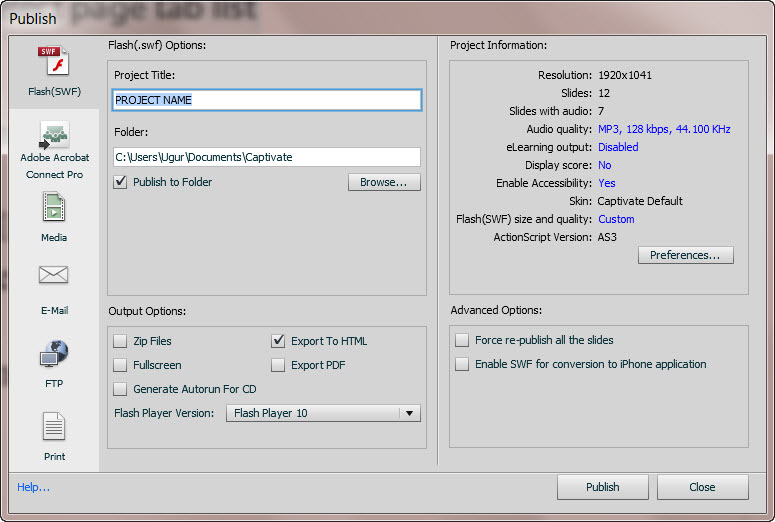Click the MP3 audio quality link
Viewport: 775px width, 522px height.
click(x=664, y=129)
